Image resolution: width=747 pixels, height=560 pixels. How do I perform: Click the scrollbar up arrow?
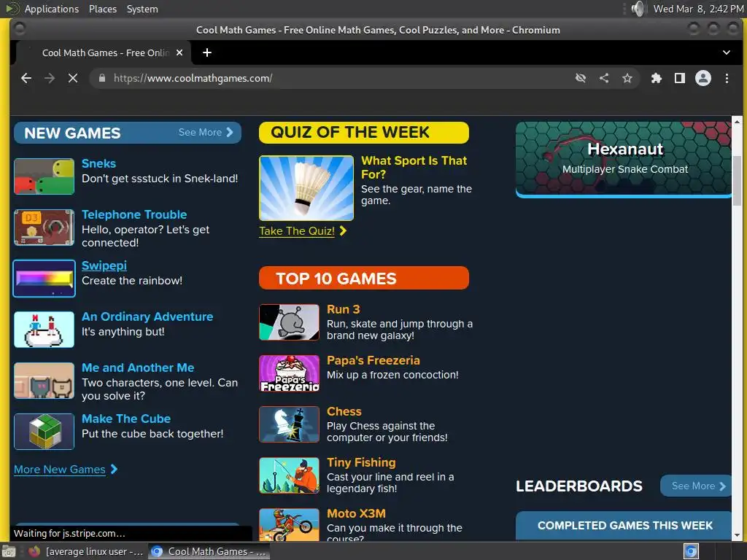737,122
